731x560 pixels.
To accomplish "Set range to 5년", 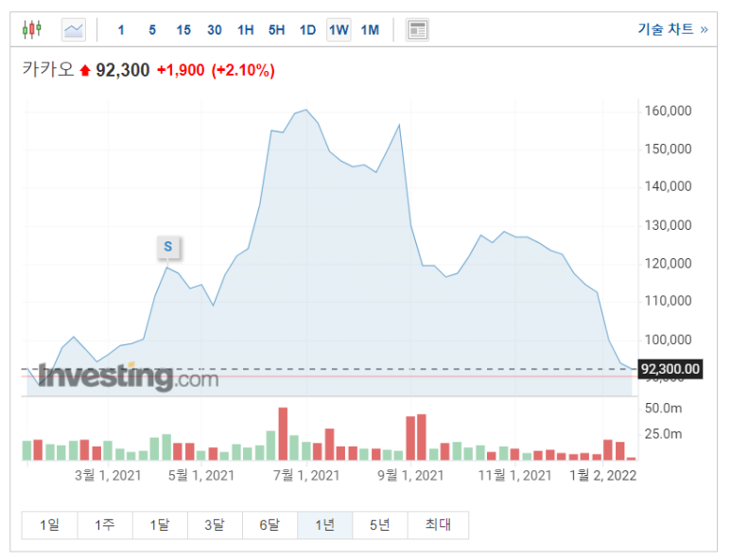I will (x=380, y=525).
